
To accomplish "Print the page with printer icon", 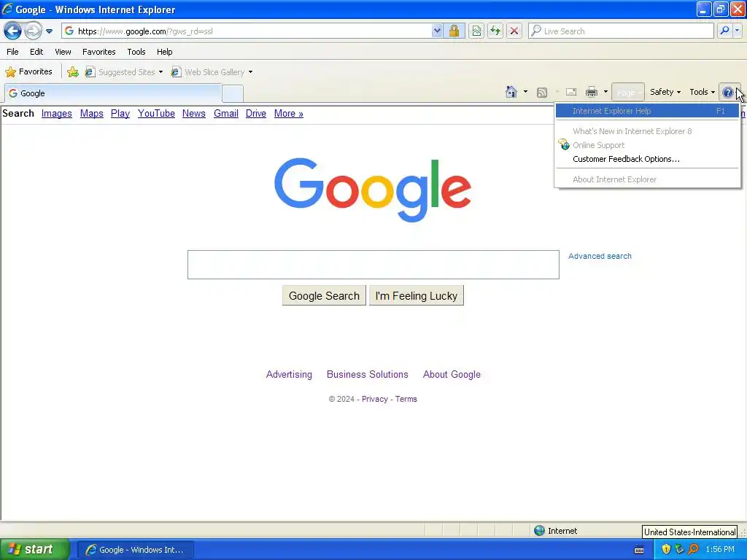I will pyautogui.click(x=592, y=92).
